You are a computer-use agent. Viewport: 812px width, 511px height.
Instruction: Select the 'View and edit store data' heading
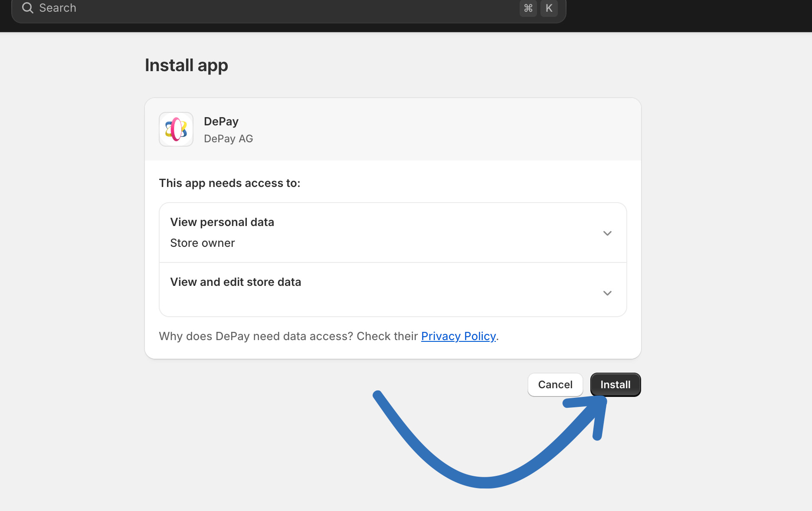point(236,282)
